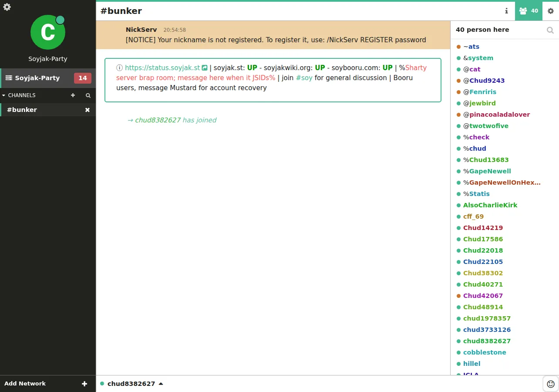Add a channel with the plus icon

pos(73,95)
